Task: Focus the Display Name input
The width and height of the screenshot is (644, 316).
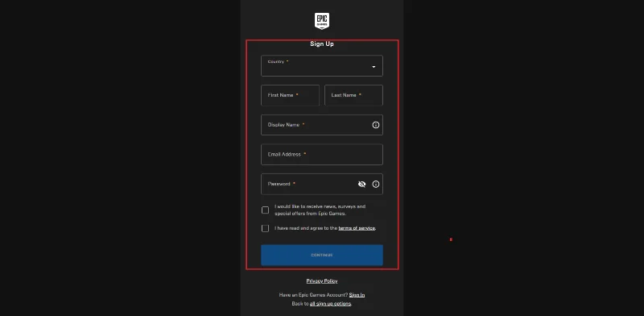Action: 321,125
